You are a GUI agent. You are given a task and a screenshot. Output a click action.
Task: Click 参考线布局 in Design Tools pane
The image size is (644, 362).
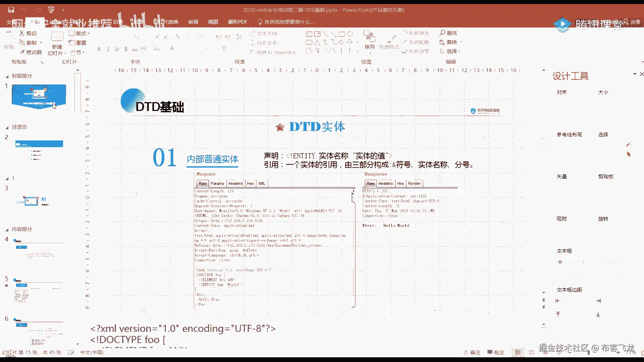[x=569, y=134]
